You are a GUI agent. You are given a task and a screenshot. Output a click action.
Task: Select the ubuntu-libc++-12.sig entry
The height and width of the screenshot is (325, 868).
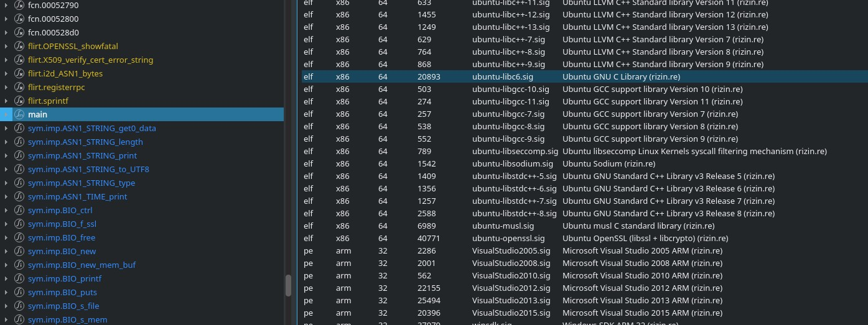(511, 14)
